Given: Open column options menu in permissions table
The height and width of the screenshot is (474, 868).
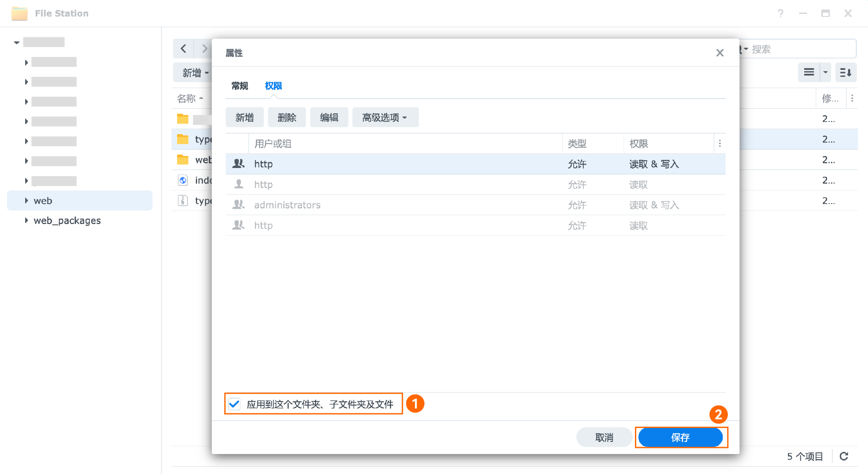Looking at the screenshot, I should coord(720,144).
